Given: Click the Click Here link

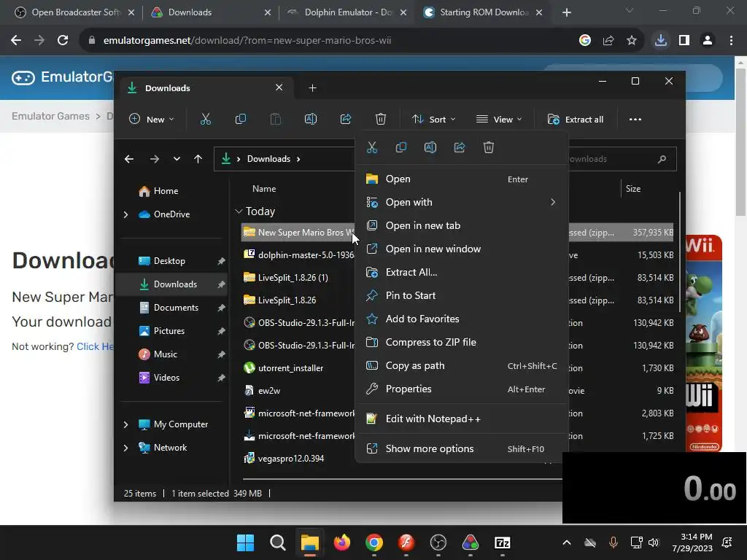Looking at the screenshot, I should tap(95, 346).
